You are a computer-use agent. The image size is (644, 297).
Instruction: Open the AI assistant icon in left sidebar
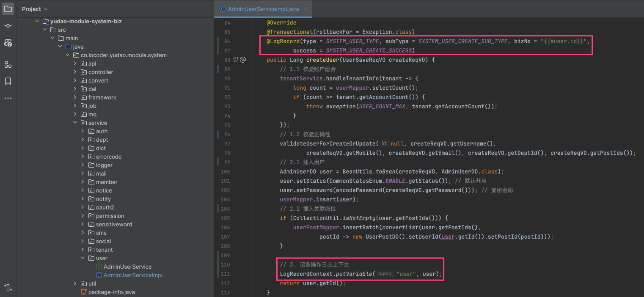tap(8, 43)
